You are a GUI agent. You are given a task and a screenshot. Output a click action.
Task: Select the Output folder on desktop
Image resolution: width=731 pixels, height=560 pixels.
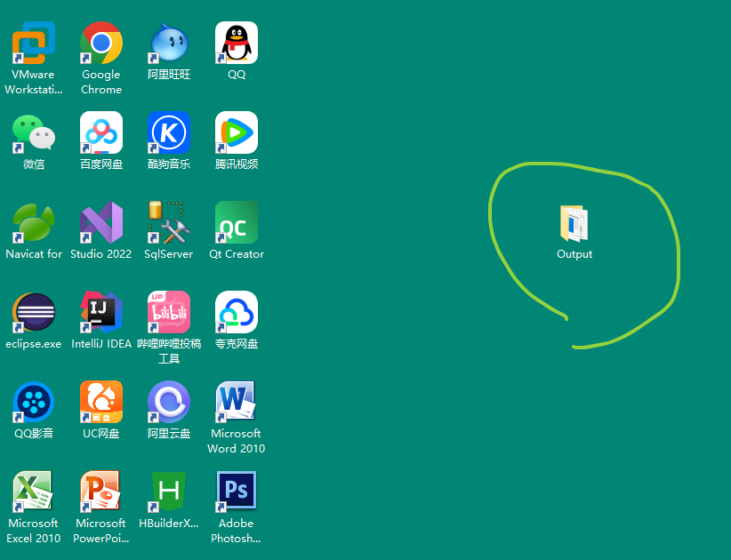[x=574, y=224]
